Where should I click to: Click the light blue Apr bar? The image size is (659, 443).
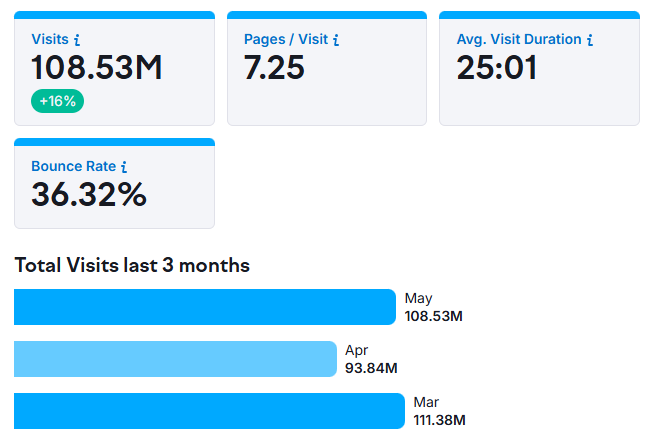point(175,359)
